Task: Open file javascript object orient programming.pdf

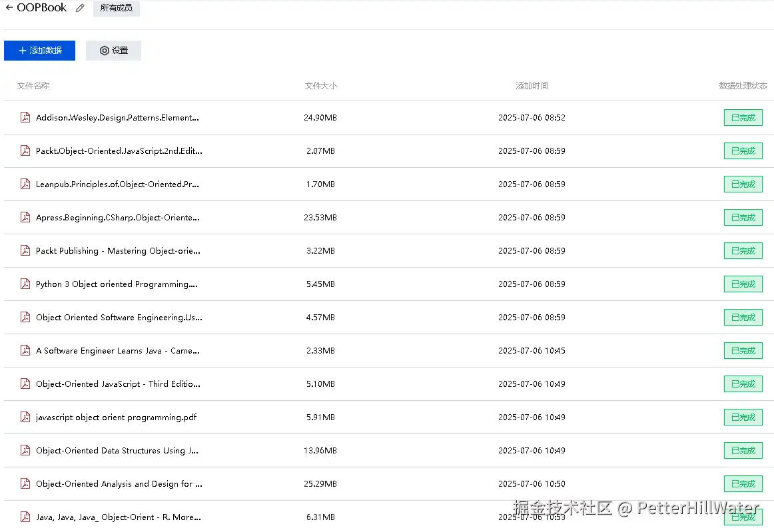Action: (116, 417)
